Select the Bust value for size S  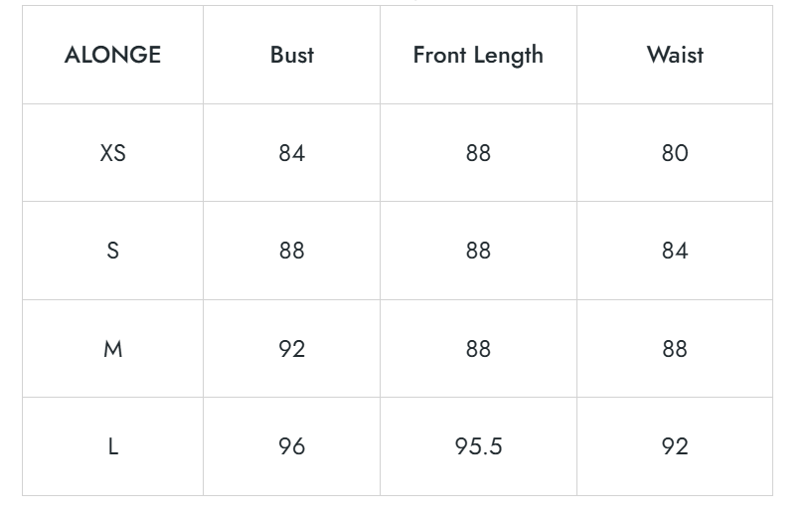click(291, 251)
